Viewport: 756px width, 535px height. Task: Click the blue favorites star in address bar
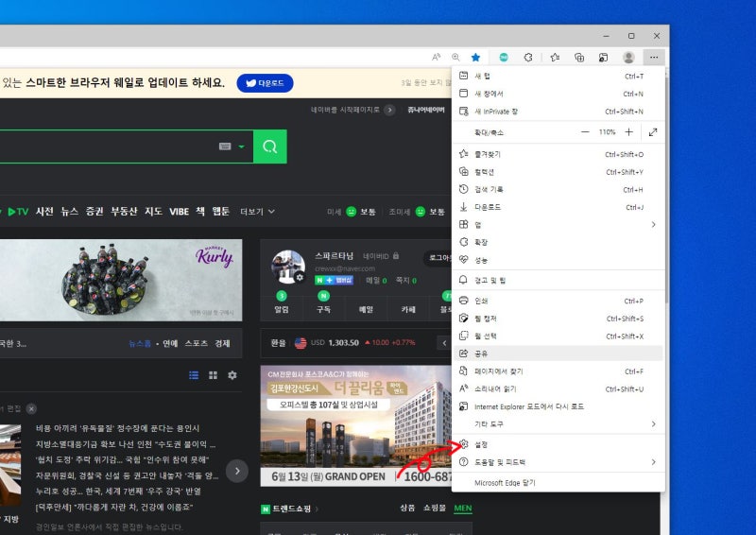coord(476,58)
